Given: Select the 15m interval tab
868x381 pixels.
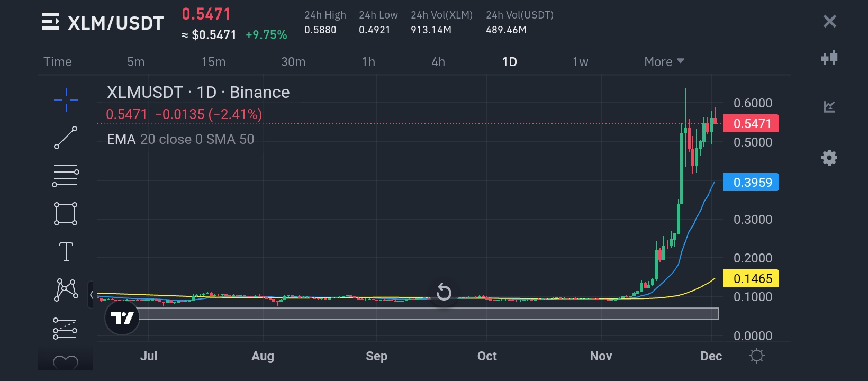Looking at the screenshot, I should point(213,62).
